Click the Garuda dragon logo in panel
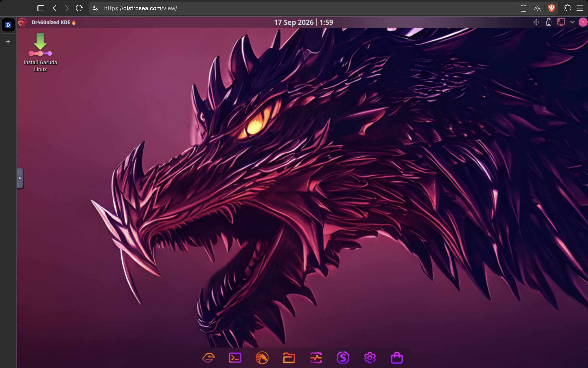 pyautogui.click(x=22, y=22)
